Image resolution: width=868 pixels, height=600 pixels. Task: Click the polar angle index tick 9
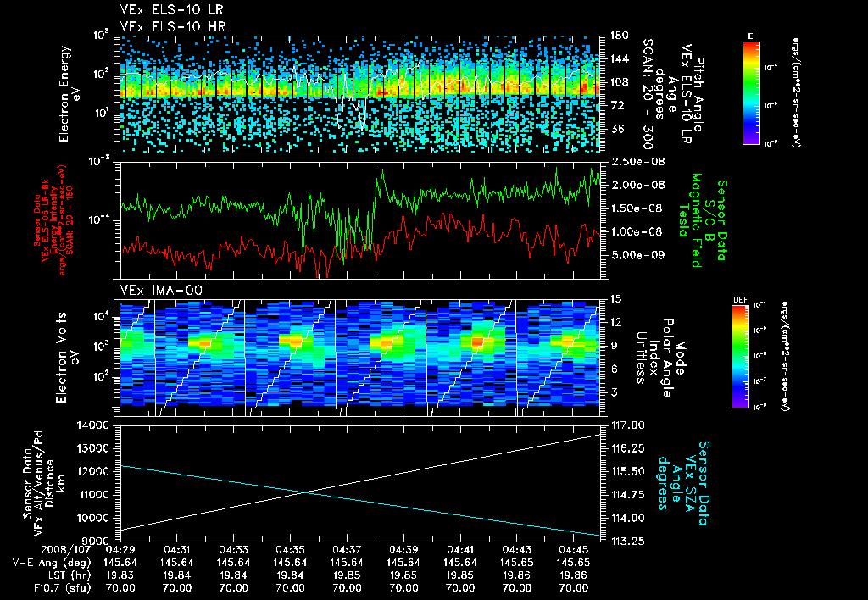(613, 346)
